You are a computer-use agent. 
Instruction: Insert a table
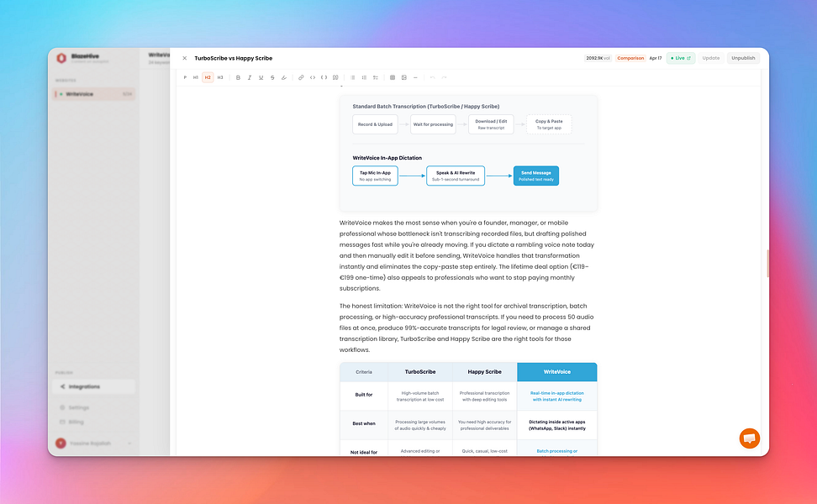(393, 77)
